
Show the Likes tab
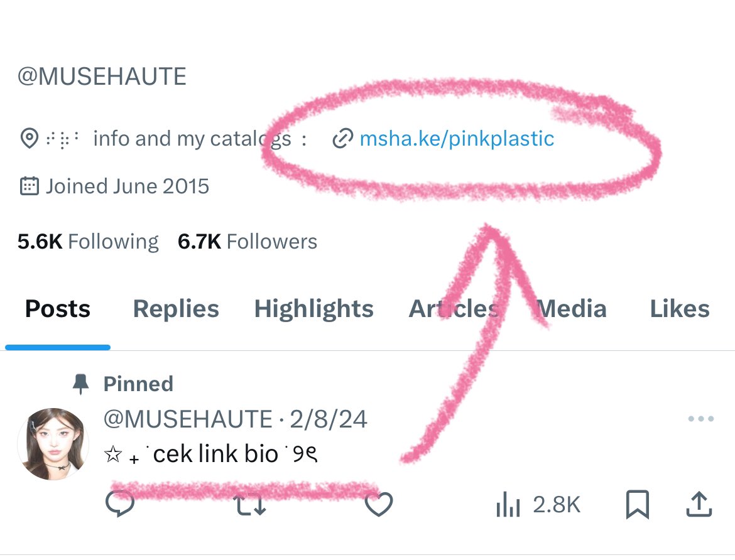click(680, 309)
